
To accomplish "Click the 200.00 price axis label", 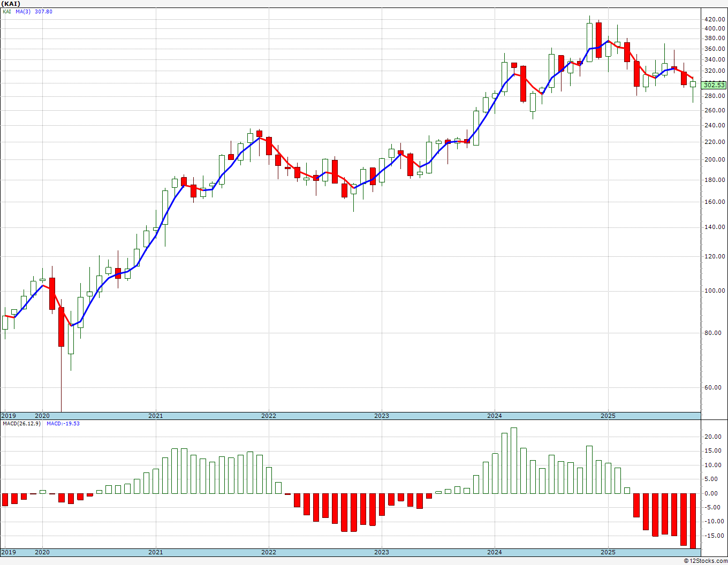I will click(x=715, y=160).
